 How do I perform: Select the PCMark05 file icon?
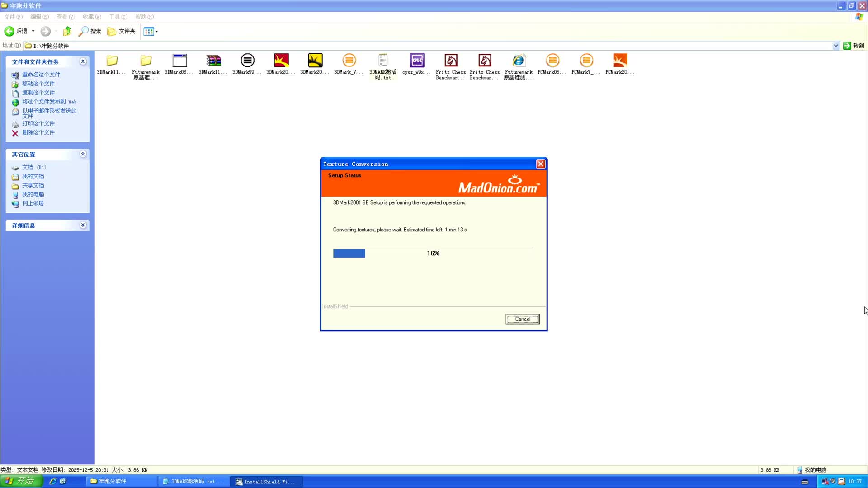tap(552, 61)
